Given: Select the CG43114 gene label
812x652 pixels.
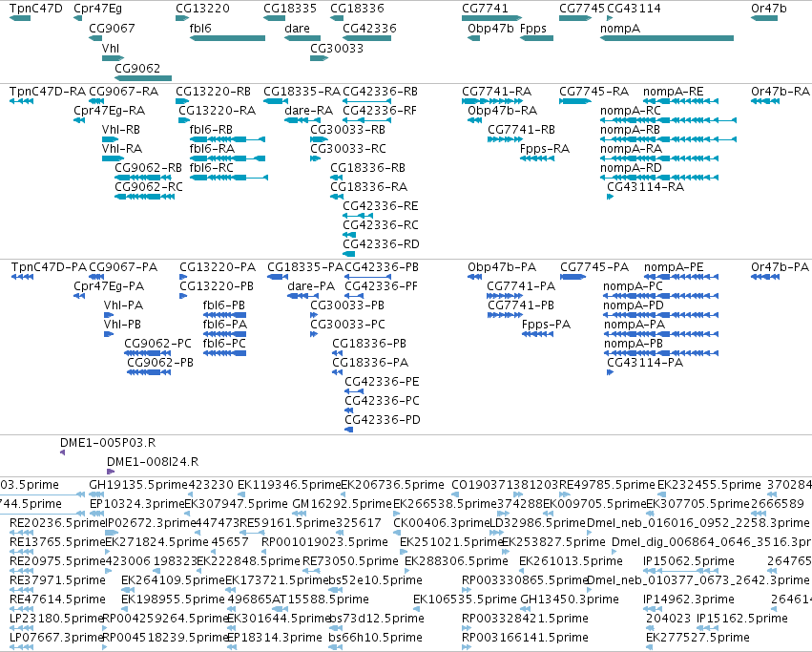Looking at the screenshot, I should pyautogui.click(x=634, y=9).
